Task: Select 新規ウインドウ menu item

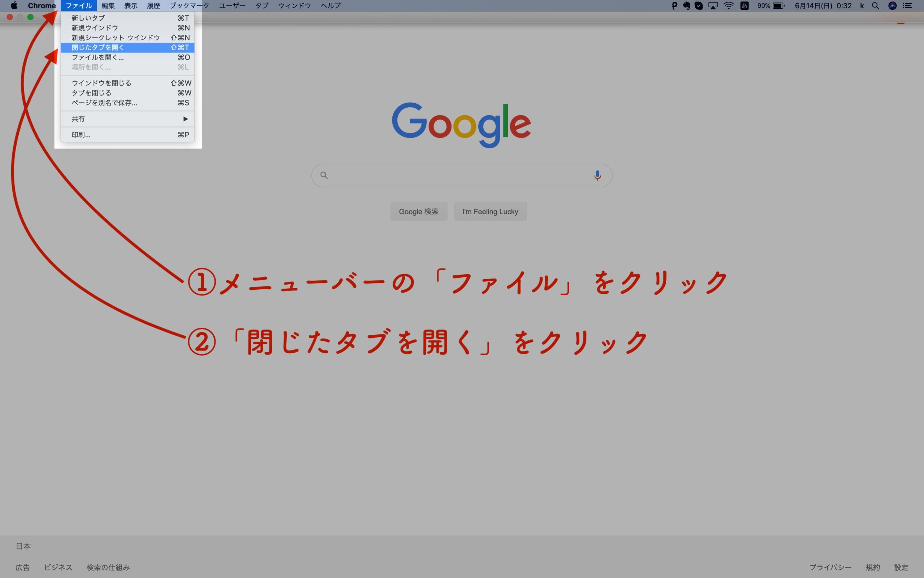Action: (127, 28)
